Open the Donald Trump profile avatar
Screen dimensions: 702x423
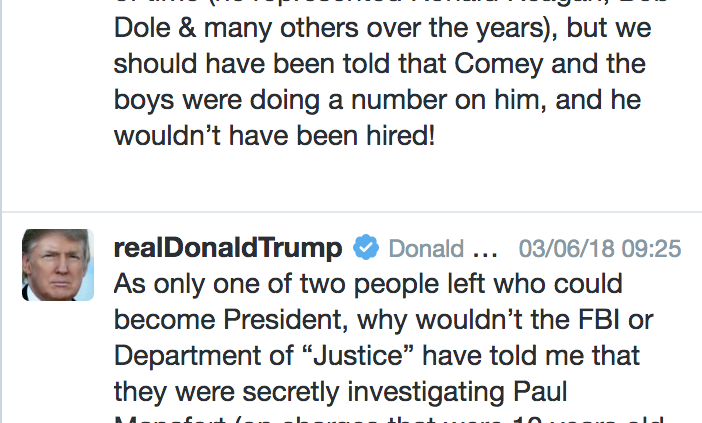[58, 265]
